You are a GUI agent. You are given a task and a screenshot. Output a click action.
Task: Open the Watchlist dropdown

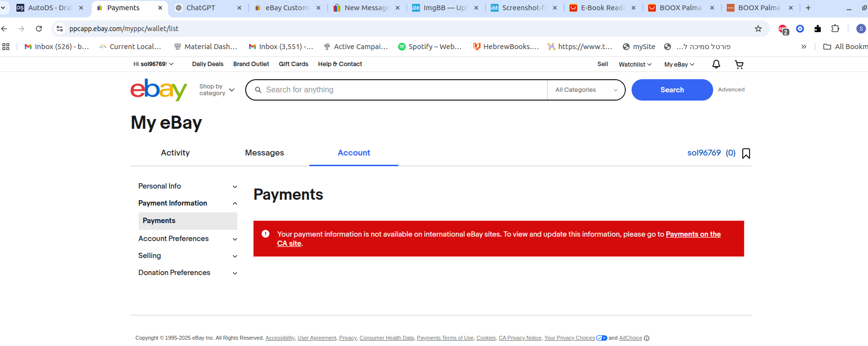[635, 64]
